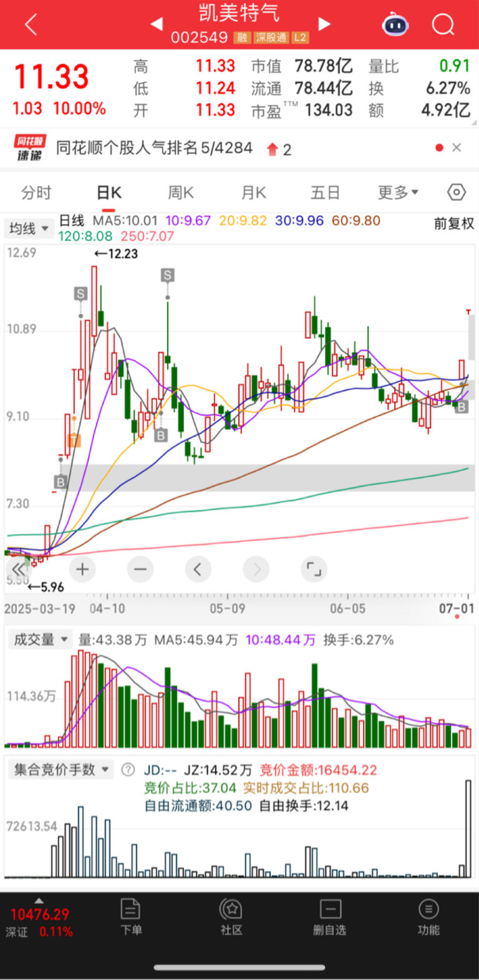Open 社区 community
Screen dimensions: 479x980
click(231, 917)
